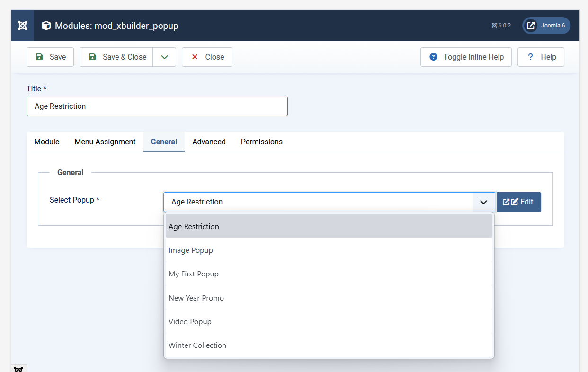Click the Save button with floppy icon
Viewport: 588px width, 372px height.
[50, 57]
